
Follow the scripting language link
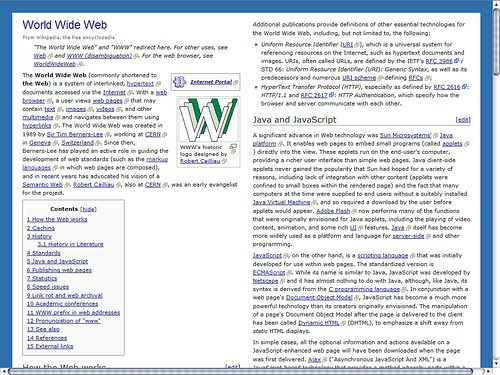(x=383, y=256)
